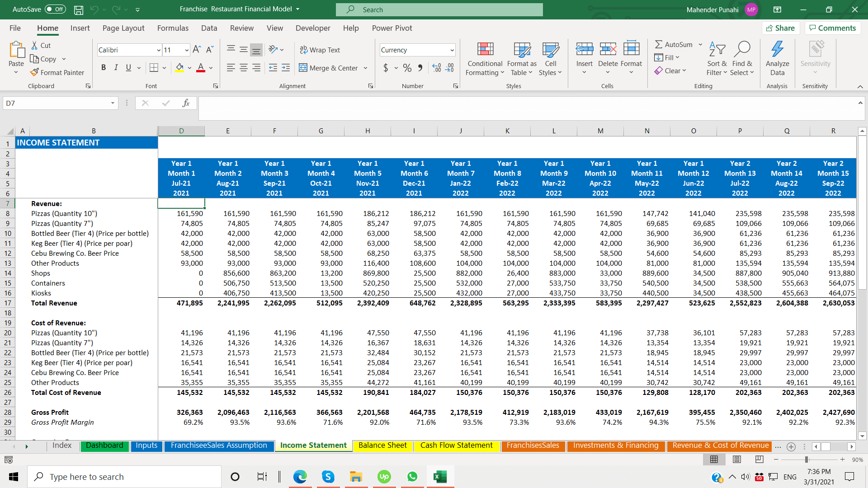Switch to Cash Flow Statement tab
Image resolution: width=868 pixels, height=488 pixels.
coord(456,446)
